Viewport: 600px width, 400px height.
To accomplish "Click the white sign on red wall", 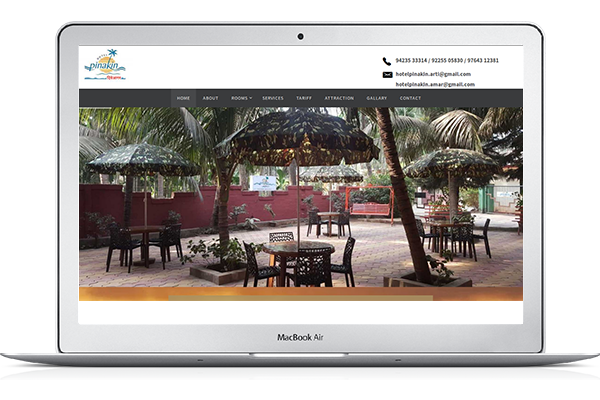I will [264, 183].
